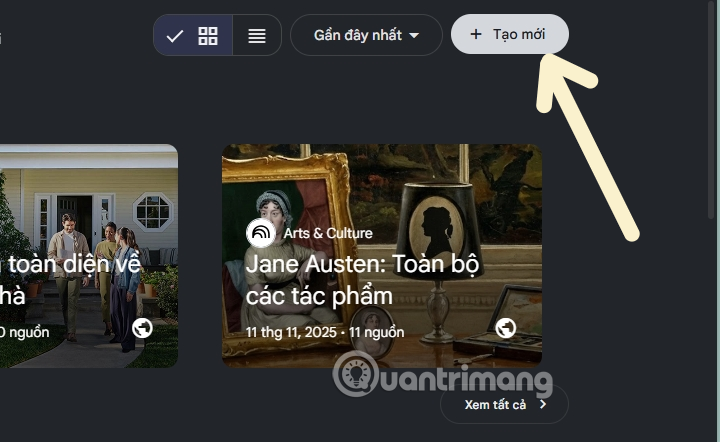Click the globe icon on the house card

[142, 328]
